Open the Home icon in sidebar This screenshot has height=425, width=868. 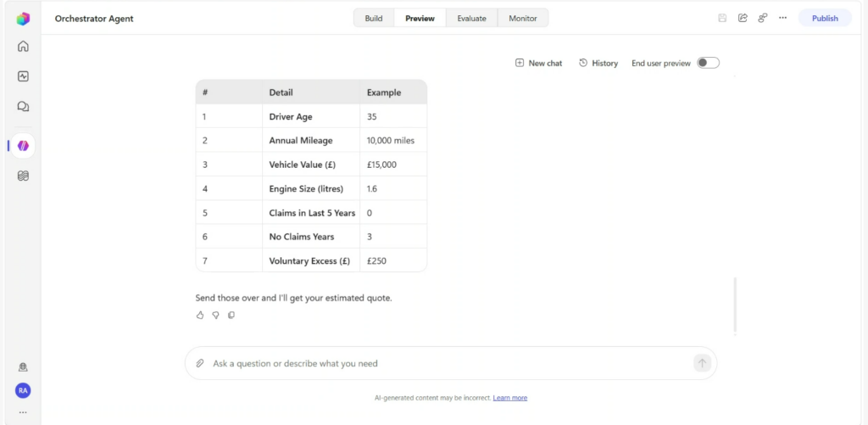pyautogui.click(x=23, y=46)
